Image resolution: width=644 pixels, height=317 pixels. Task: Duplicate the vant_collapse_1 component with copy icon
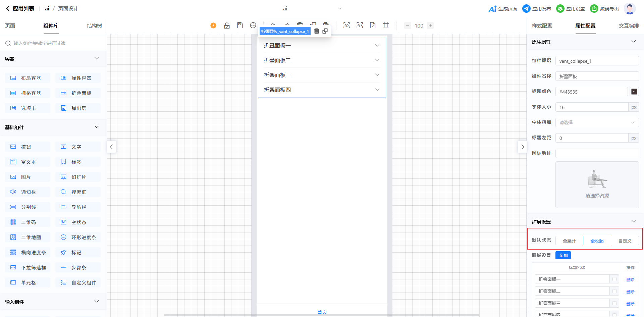point(325,31)
